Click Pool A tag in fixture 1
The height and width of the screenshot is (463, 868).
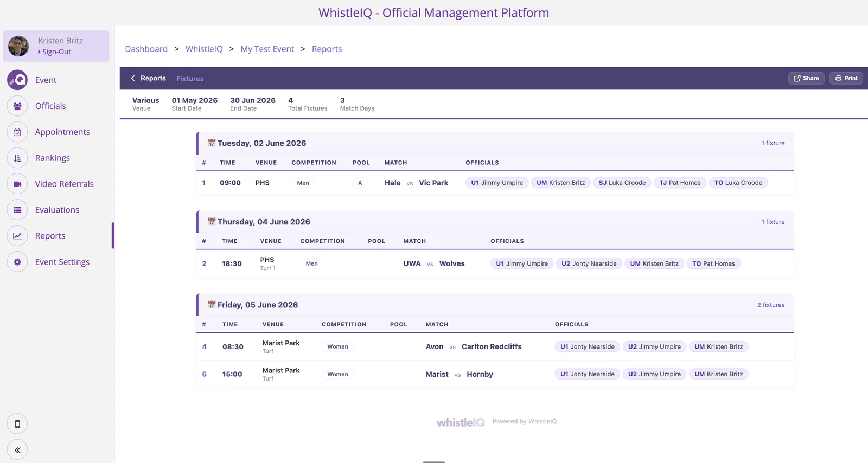point(360,183)
